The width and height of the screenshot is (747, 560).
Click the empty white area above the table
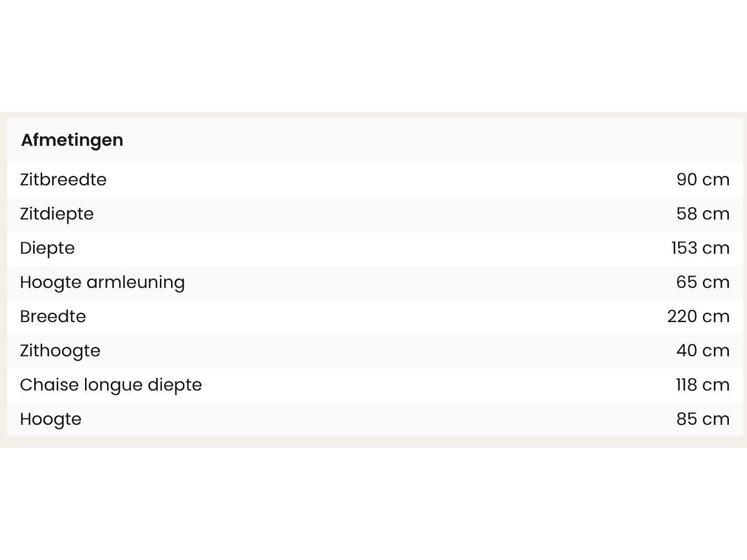pyautogui.click(x=373, y=53)
